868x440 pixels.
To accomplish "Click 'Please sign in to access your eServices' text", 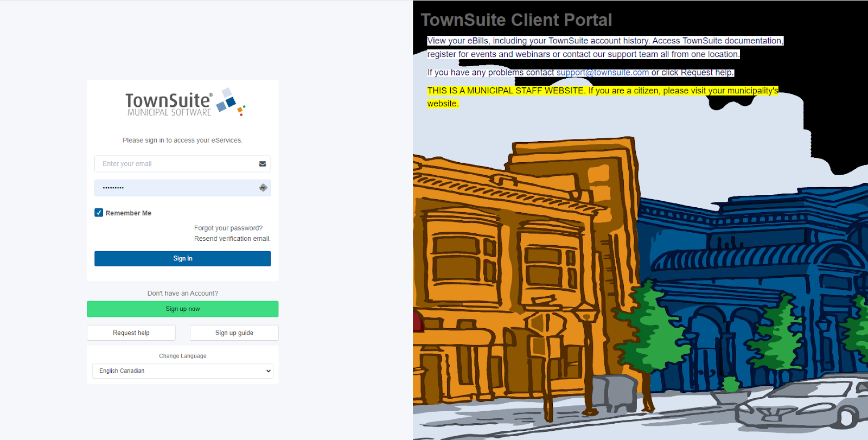I will tap(183, 141).
